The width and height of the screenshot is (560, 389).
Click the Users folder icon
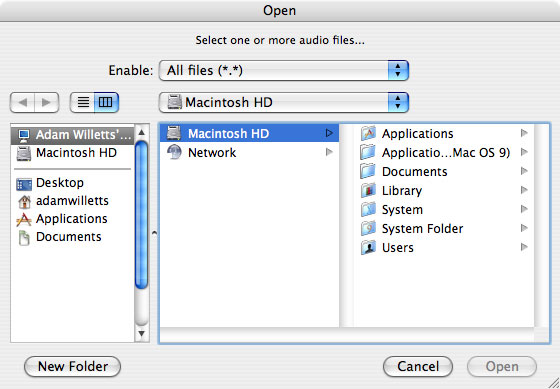[x=368, y=247]
